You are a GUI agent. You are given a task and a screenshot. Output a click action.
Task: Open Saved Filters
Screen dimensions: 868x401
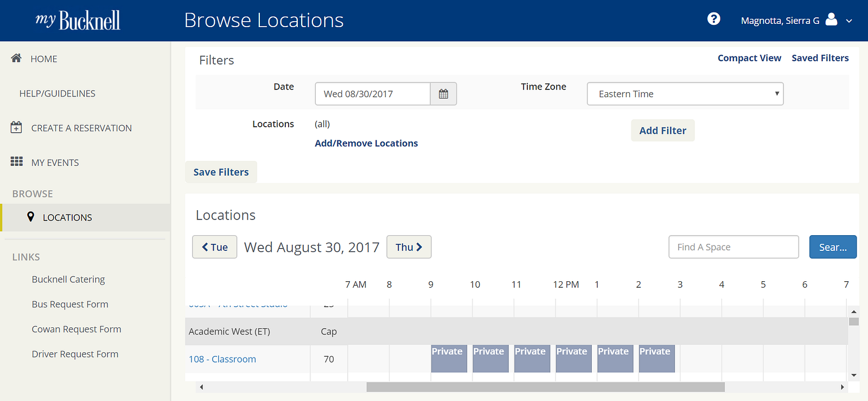pos(820,58)
